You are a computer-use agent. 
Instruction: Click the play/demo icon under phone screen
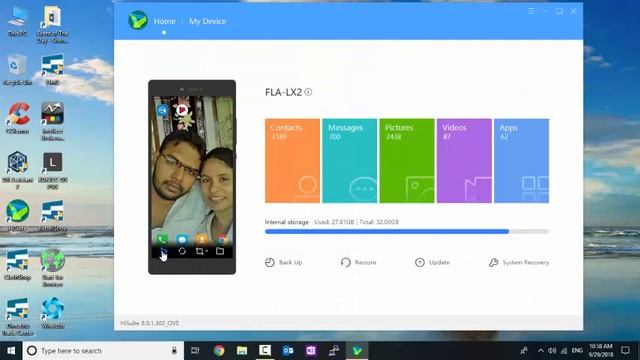pos(164,251)
